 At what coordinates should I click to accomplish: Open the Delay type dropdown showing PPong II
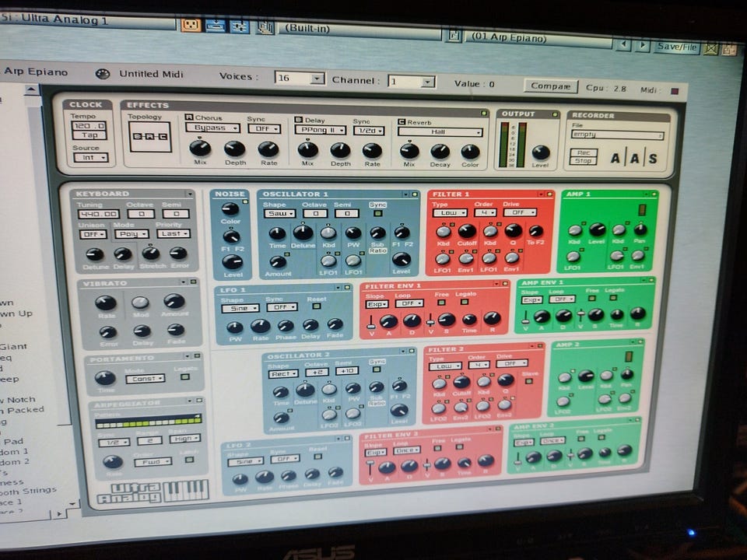click(321, 130)
